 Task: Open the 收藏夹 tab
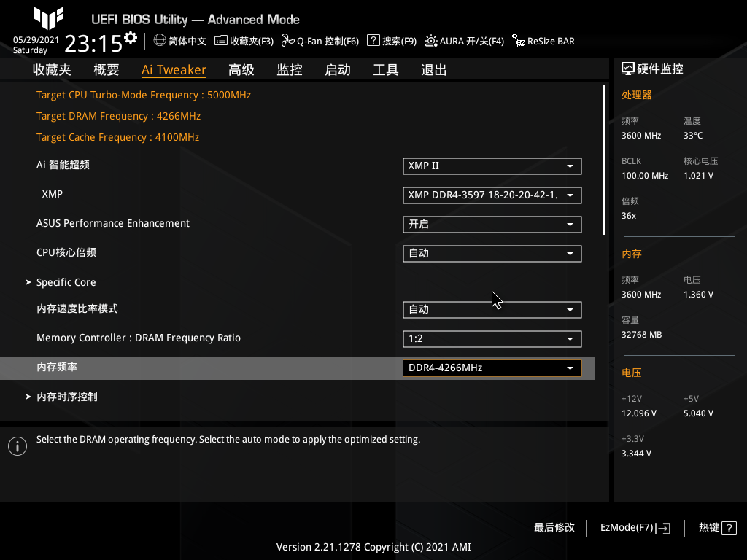click(52, 70)
